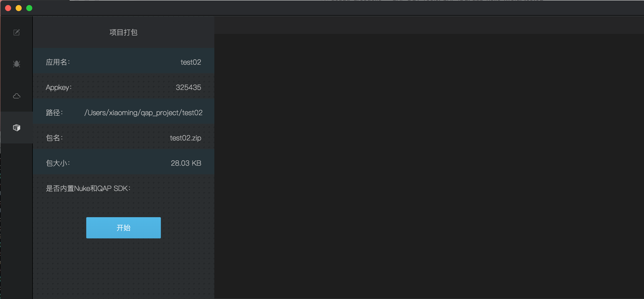Click the package size 28.03 KB
Screen dimensions: 644x299
[186, 163]
